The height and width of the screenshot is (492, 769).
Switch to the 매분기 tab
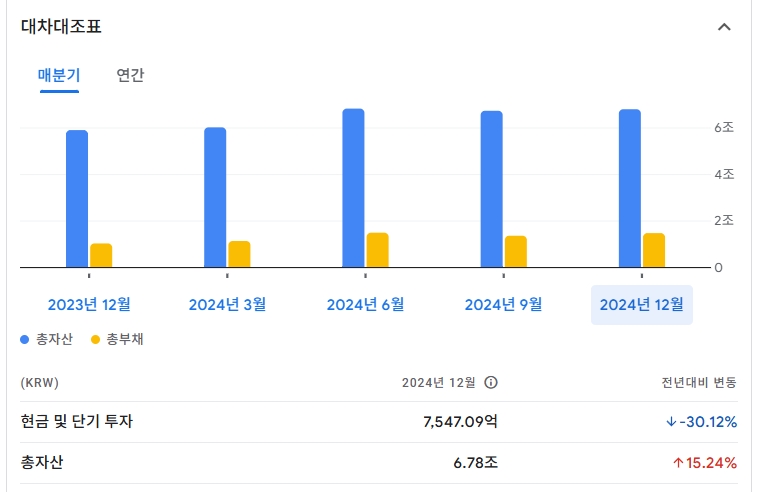(59, 75)
